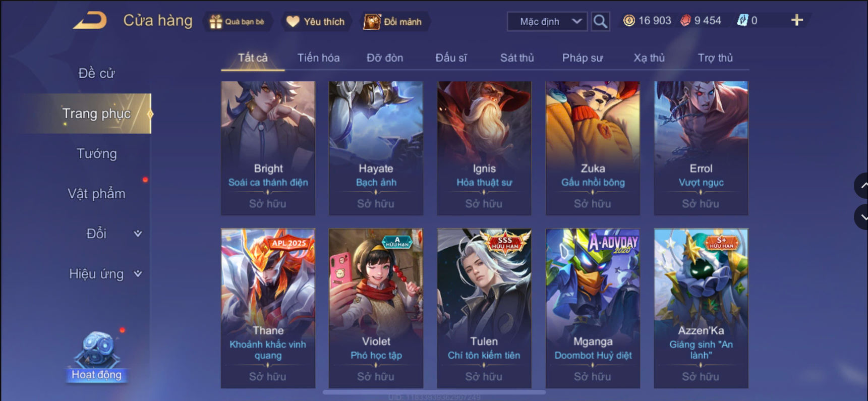Click the red ruby currency icon
This screenshot has height=401, width=868.
pyautogui.click(x=685, y=21)
